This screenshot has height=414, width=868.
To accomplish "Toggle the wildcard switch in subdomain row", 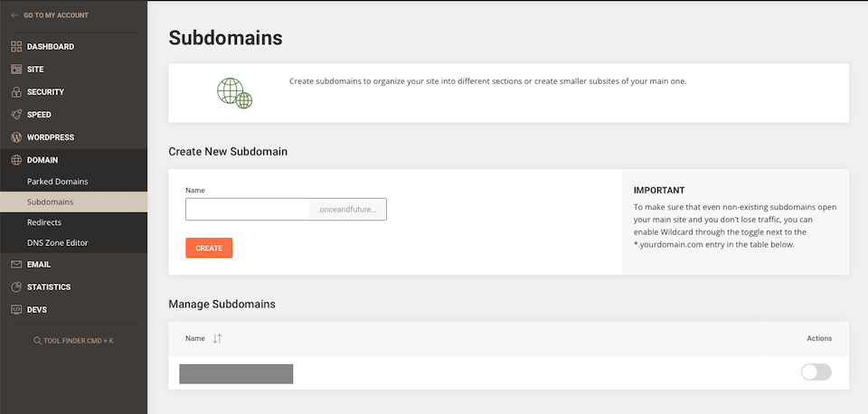I will pyautogui.click(x=816, y=372).
